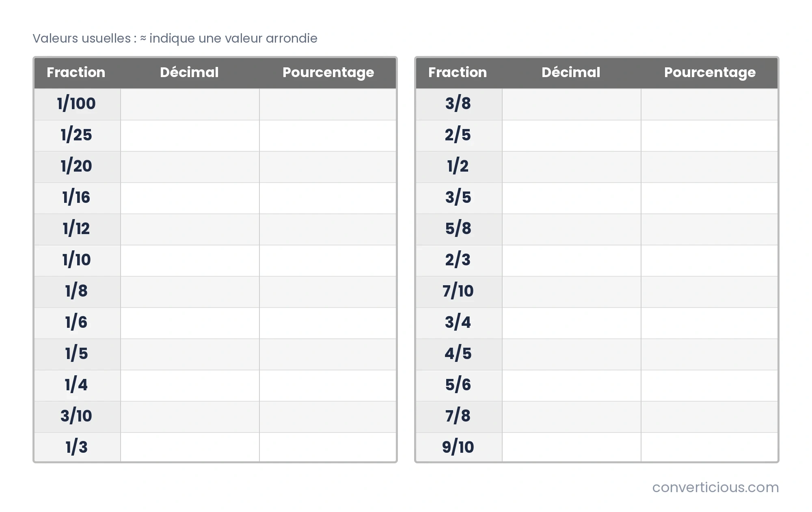Click the Décimal cell for 1/100
Screen dimensions: 812x512
(x=190, y=104)
